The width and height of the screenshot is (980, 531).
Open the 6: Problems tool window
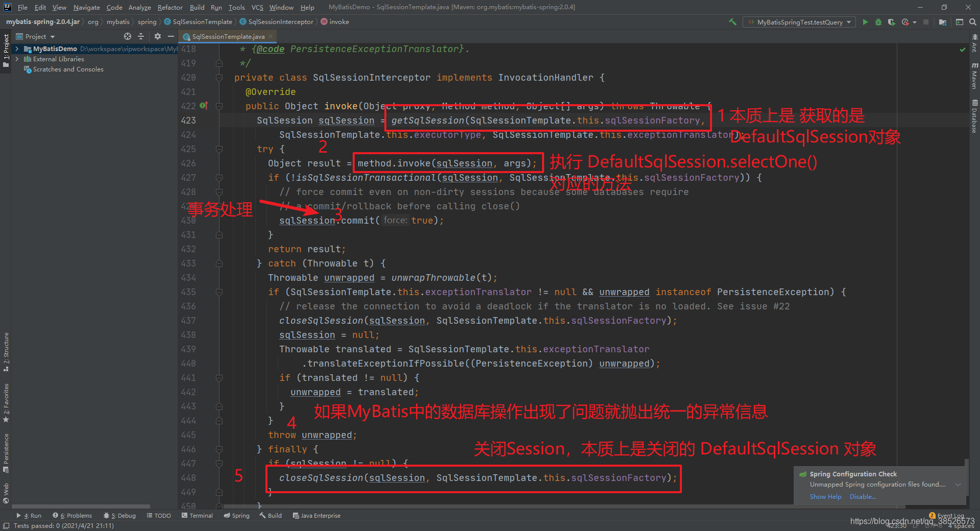(x=72, y=516)
